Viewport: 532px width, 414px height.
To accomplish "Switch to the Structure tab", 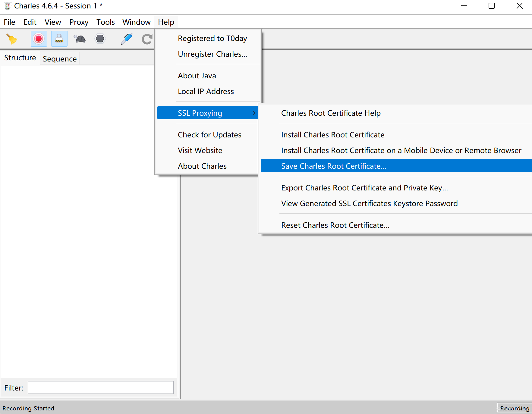I will [20, 58].
